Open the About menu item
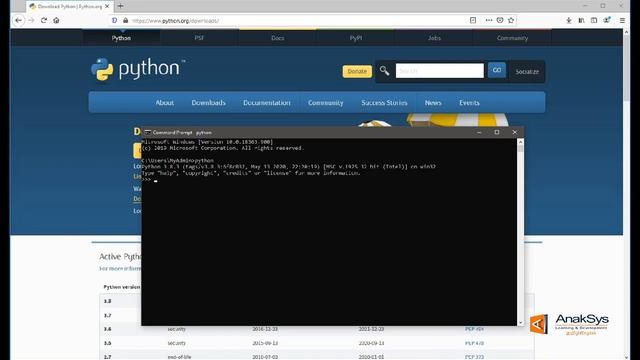Screen dimensions: 640x360 164,103
